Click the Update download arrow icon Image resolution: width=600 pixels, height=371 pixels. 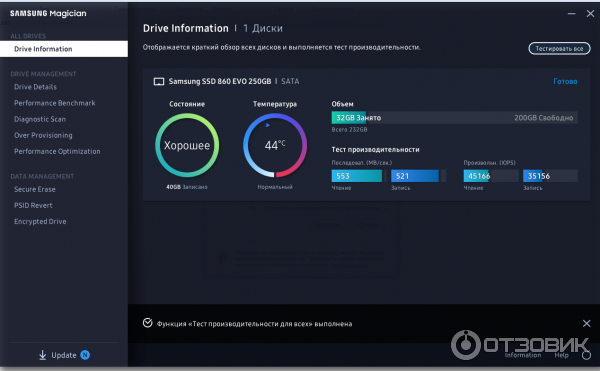tap(42, 355)
